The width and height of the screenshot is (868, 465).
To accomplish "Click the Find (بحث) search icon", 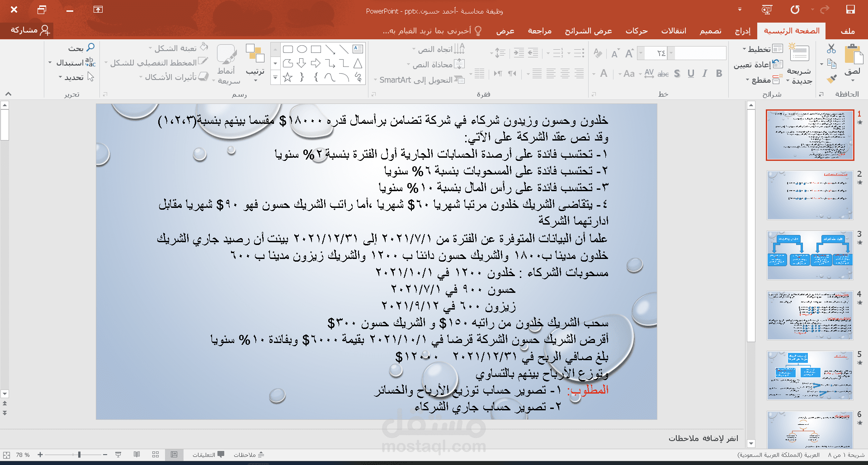I will [90, 47].
